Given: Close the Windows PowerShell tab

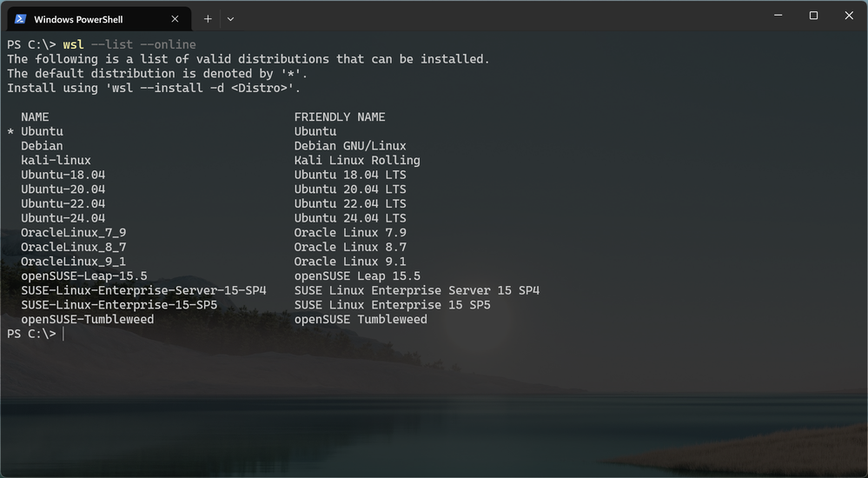Looking at the screenshot, I should pos(175,18).
